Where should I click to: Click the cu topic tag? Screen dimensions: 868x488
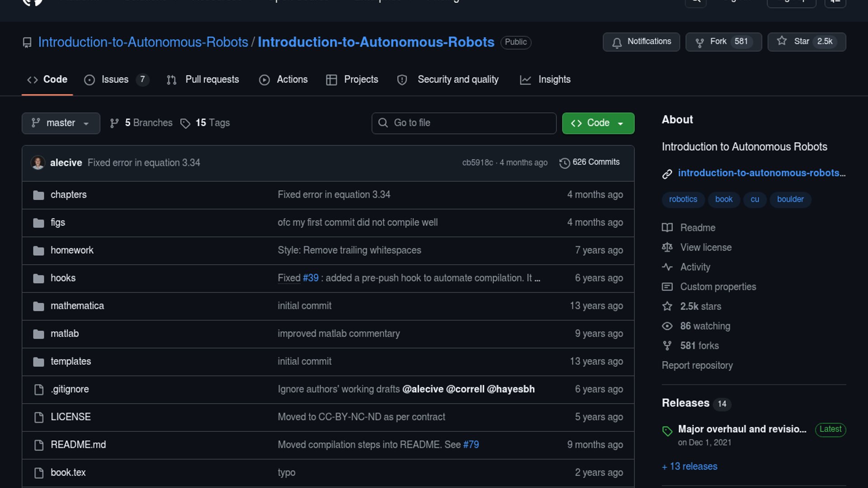click(x=755, y=199)
